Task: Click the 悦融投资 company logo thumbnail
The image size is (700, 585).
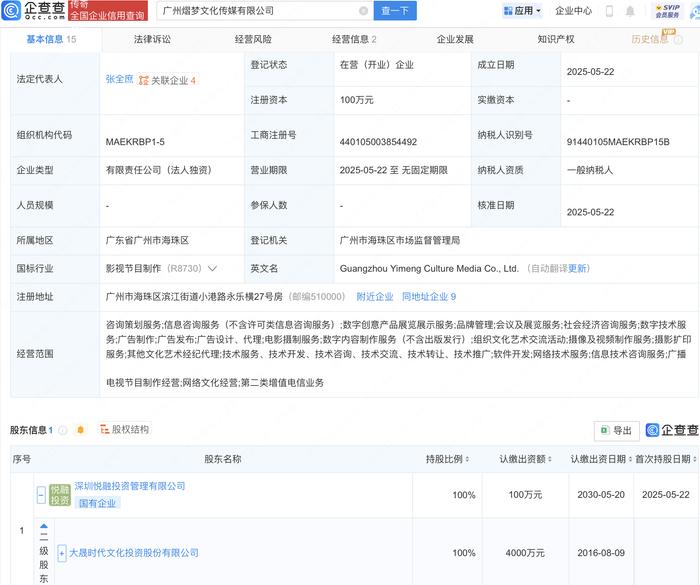Action: pyautogui.click(x=60, y=495)
